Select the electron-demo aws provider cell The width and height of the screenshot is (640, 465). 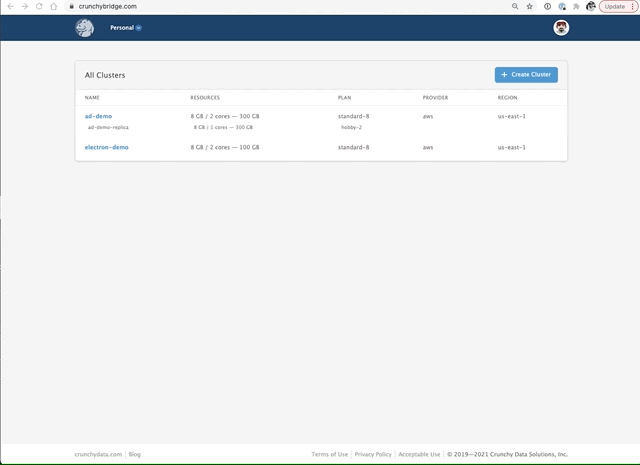click(x=428, y=147)
